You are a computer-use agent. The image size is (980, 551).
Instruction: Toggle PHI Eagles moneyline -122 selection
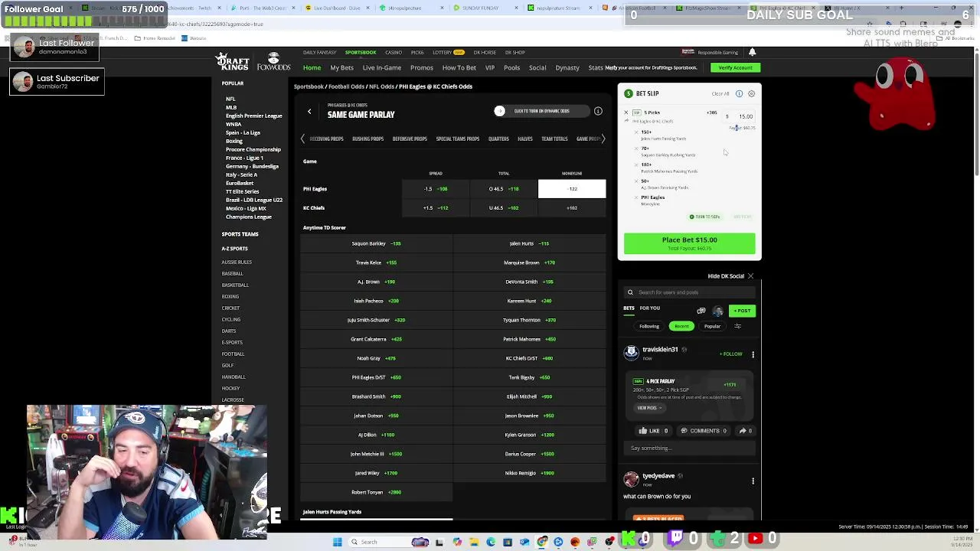572,188
